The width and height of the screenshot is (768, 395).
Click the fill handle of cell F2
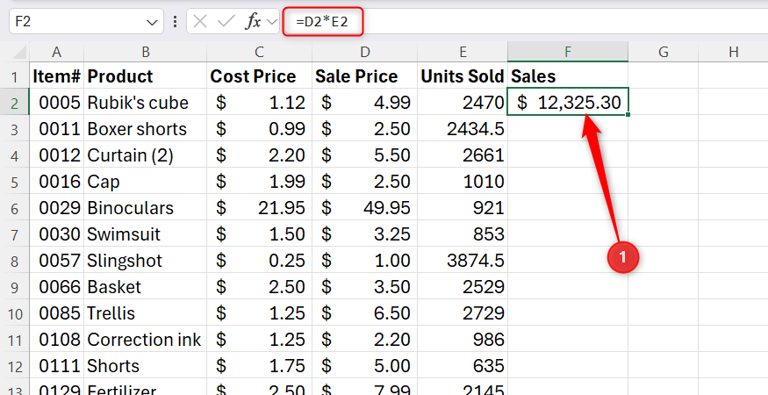pos(628,115)
